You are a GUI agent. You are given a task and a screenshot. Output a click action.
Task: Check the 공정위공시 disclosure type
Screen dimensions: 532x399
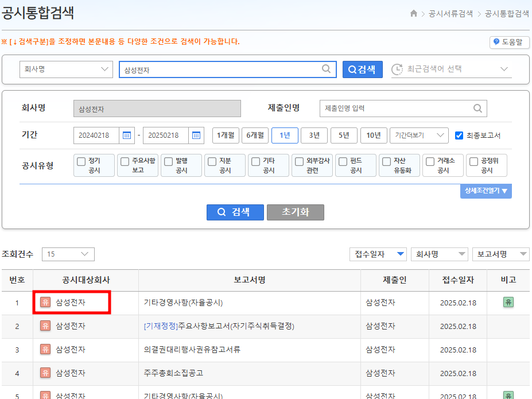click(x=473, y=161)
